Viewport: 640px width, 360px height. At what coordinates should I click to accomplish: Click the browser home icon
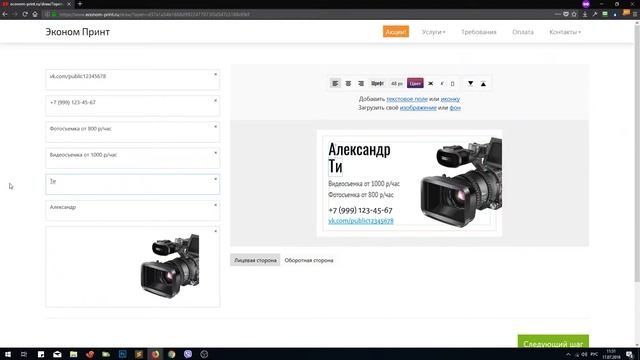(x=35, y=14)
